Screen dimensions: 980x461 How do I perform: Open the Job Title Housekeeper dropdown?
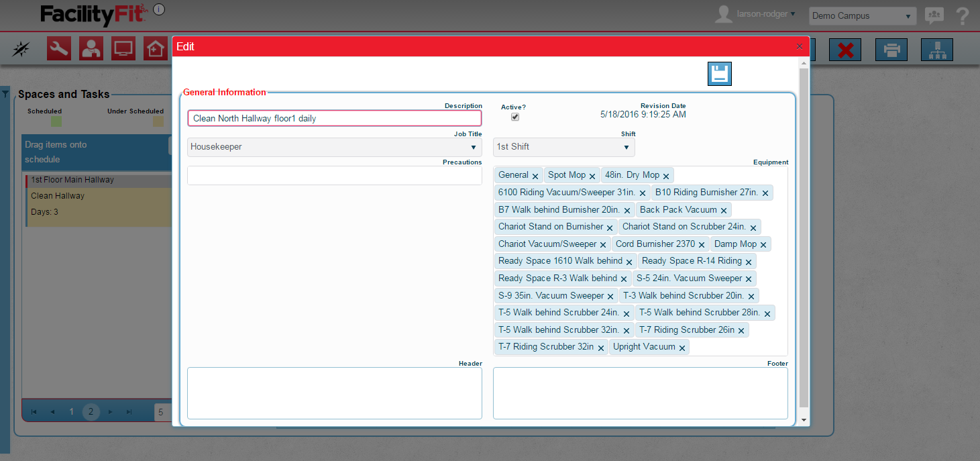(334, 147)
